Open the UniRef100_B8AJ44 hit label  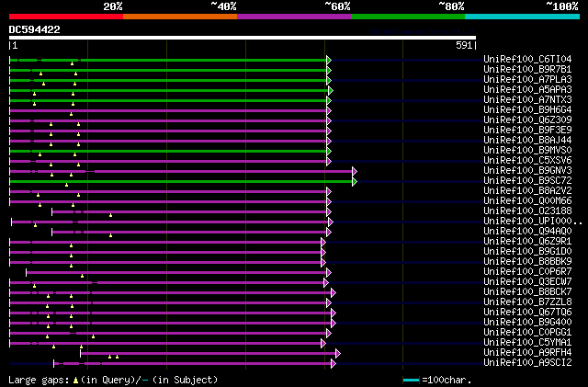(527, 141)
